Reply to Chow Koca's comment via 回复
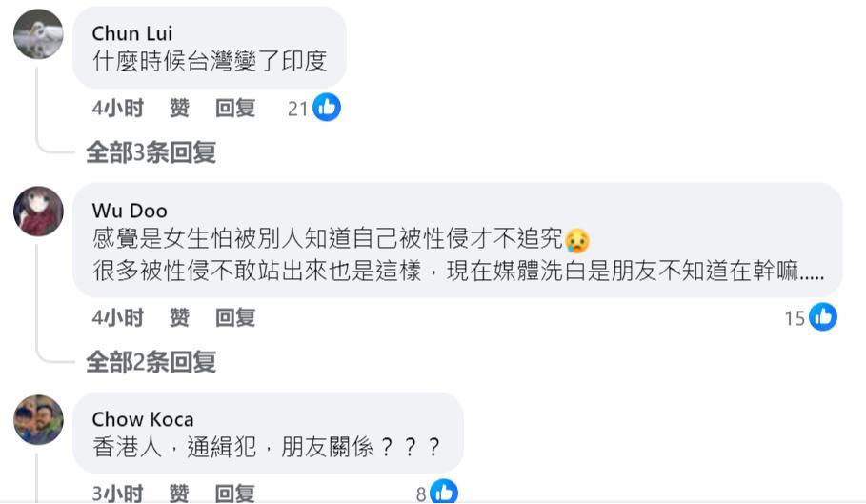 235,493
